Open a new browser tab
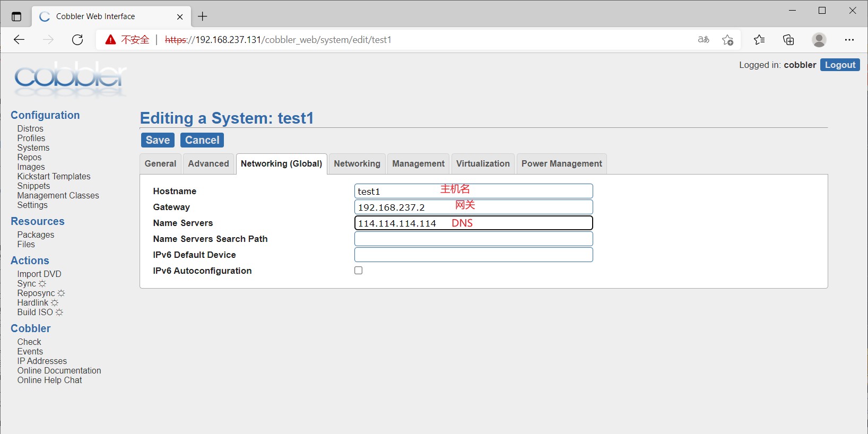 (x=203, y=16)
